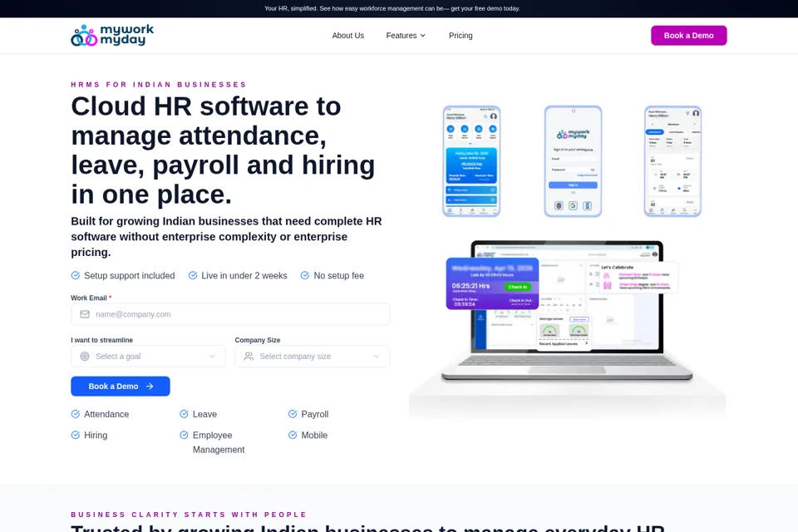Click the check icon beside Attendance
This screenshot has width=798, height=532.
coord(76,414)
